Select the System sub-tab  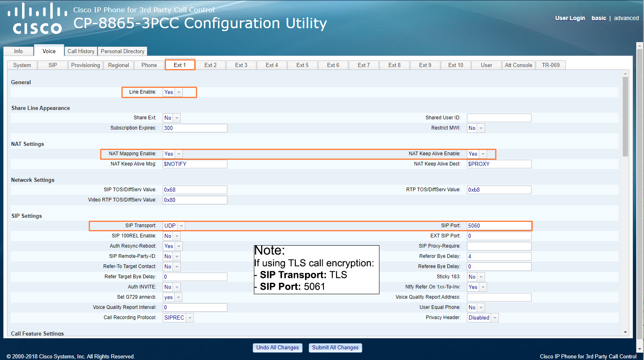pyautogui.click(x=22, y=65)
